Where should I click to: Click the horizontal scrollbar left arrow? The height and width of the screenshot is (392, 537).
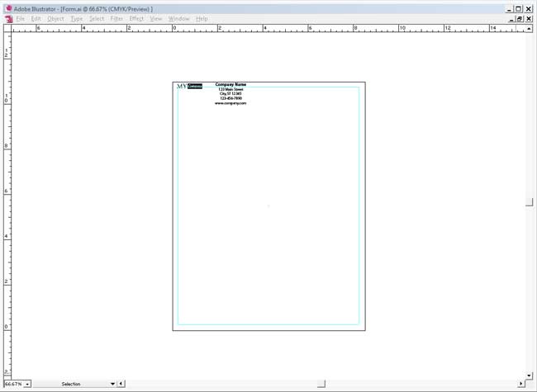pos(121,384)
